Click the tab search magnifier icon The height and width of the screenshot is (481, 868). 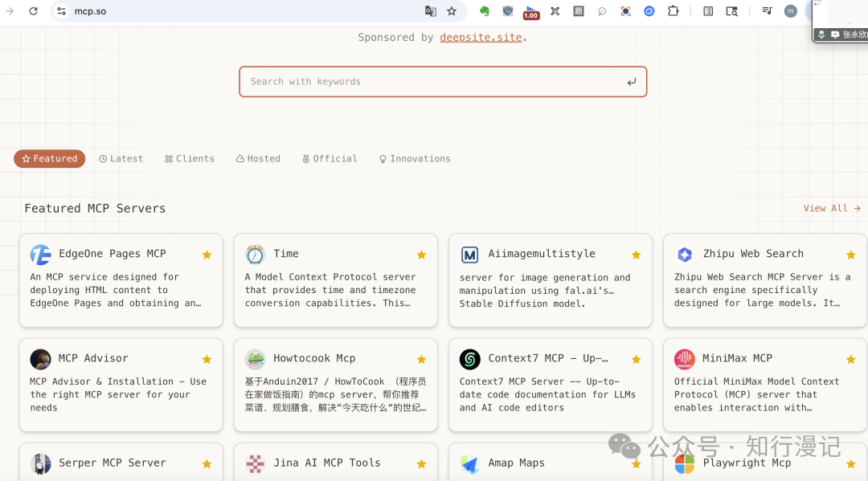pyautogui.click(x=732, y=11)
